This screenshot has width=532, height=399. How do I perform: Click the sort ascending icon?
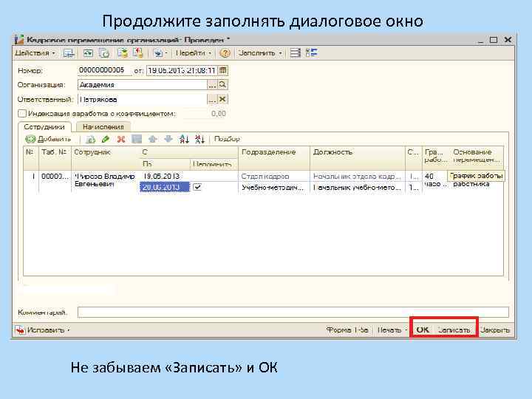[x=184, y=139]
